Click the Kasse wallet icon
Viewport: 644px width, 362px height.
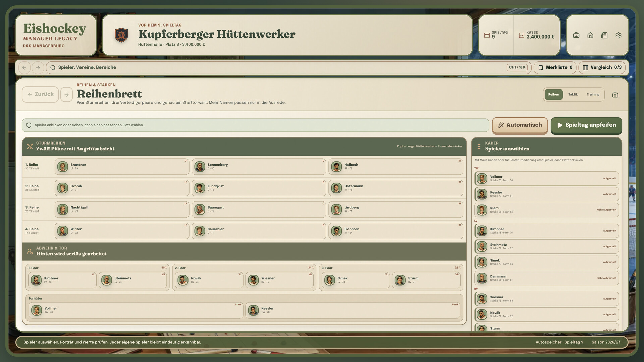coord(522,35)
